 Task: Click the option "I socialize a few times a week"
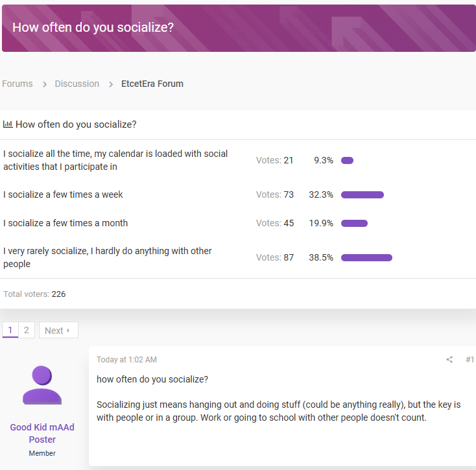(63, 194)
